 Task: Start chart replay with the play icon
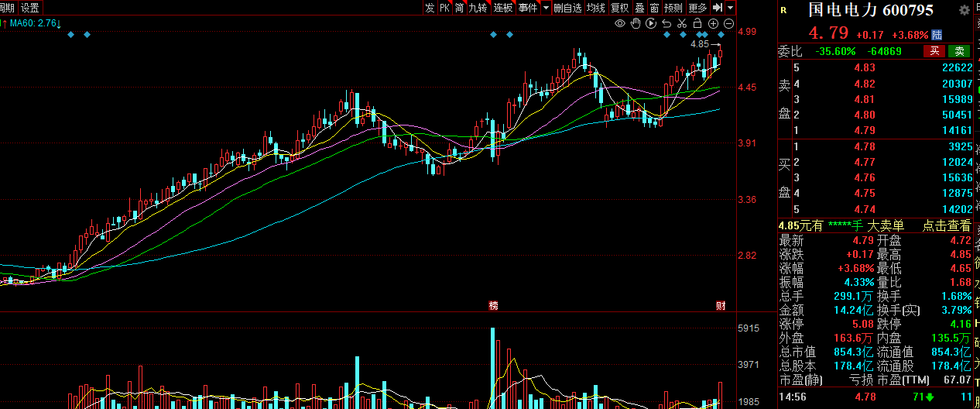point(651,24)
